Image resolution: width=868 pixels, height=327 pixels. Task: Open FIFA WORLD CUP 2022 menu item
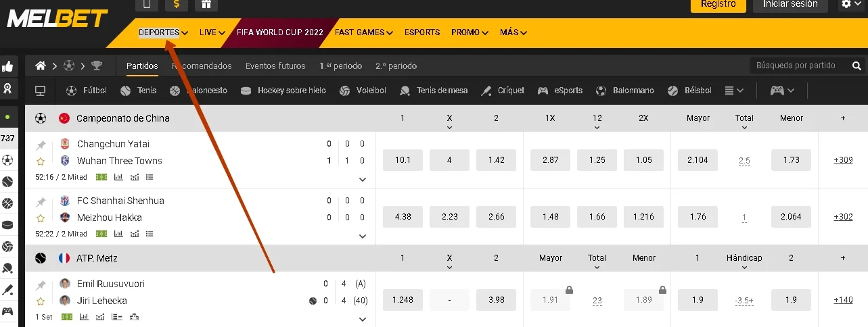click(x=279, y=32)
